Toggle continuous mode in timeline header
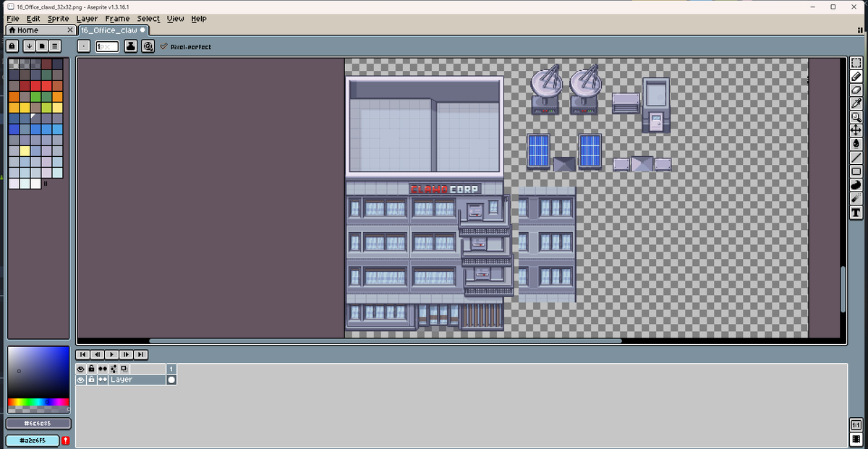 point(103,369)
